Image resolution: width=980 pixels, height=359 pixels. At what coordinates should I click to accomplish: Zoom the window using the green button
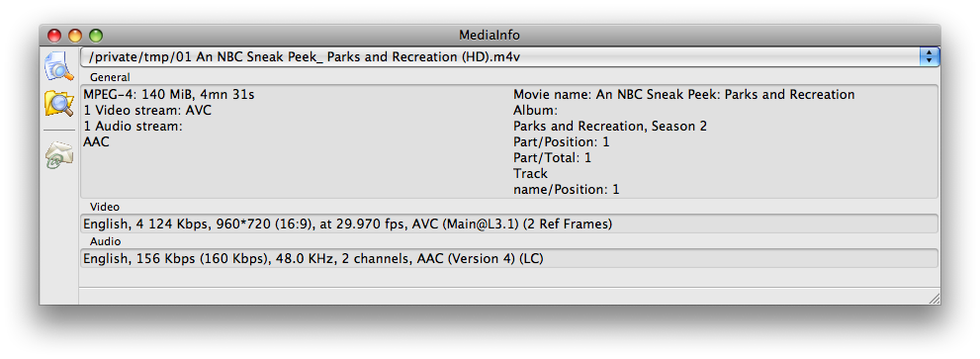pyautogui.click(x=96, y=36)
